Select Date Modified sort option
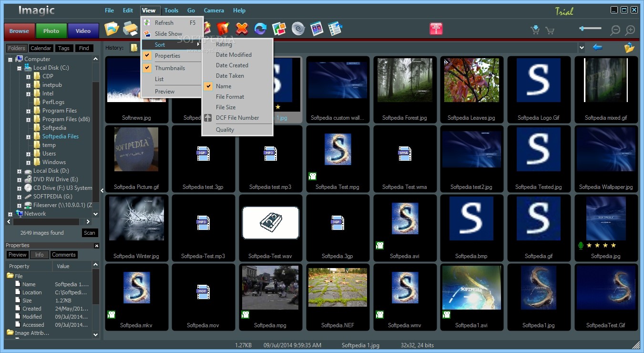The image size is (644, 353). pos(237,54)
